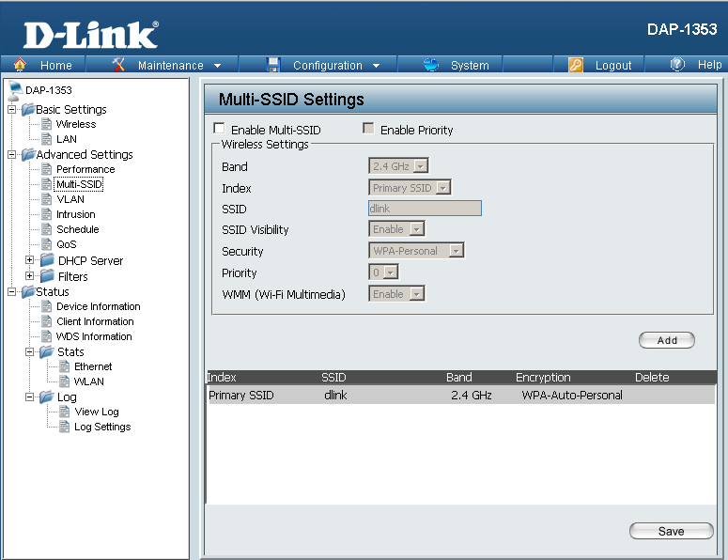Click the D-Link logo
This screenshot has width=728, height=560.
(91, 35)
